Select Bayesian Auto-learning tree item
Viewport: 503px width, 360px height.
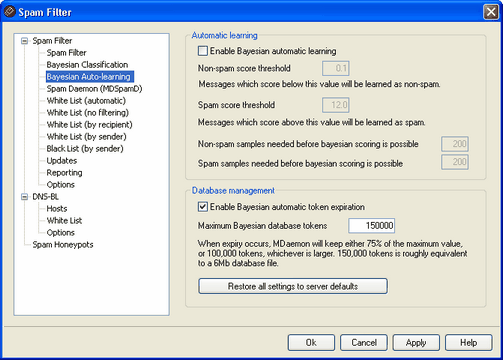click(90, 77)
